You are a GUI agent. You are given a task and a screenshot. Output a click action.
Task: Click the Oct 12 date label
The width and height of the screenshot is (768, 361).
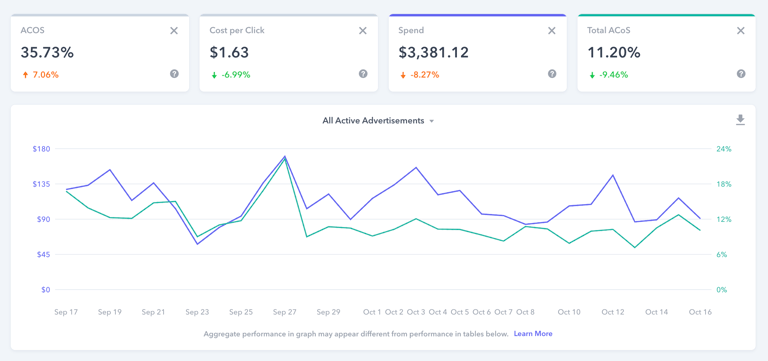pyautogui.click(x=613, y=312)
